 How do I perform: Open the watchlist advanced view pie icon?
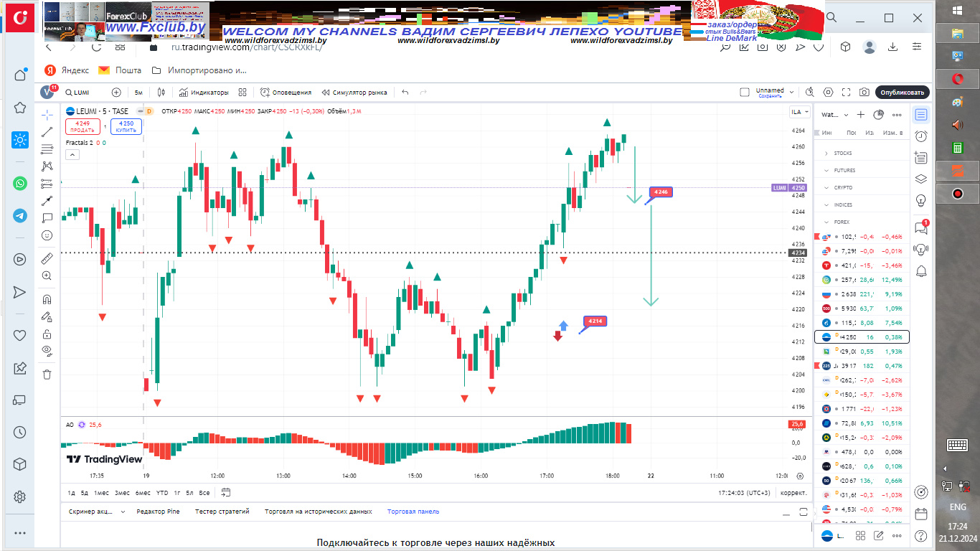tap(878, 115)
